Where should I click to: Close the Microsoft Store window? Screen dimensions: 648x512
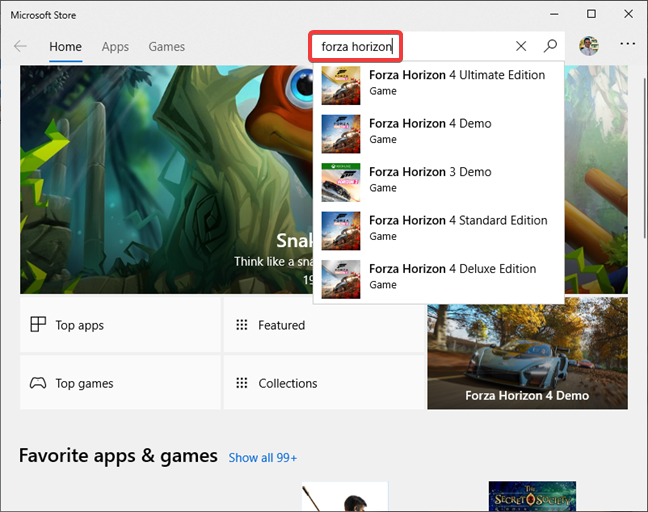tap(628, 14)
